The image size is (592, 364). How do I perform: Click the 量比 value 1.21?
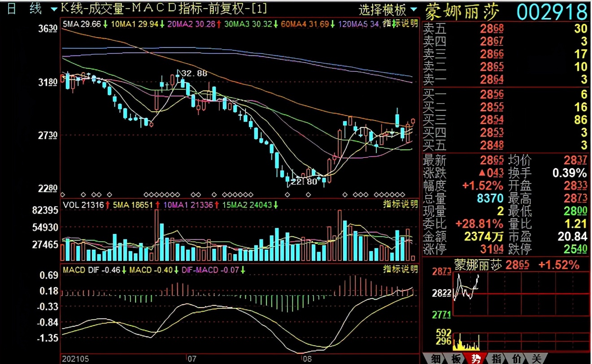click(x=575, y=223)
